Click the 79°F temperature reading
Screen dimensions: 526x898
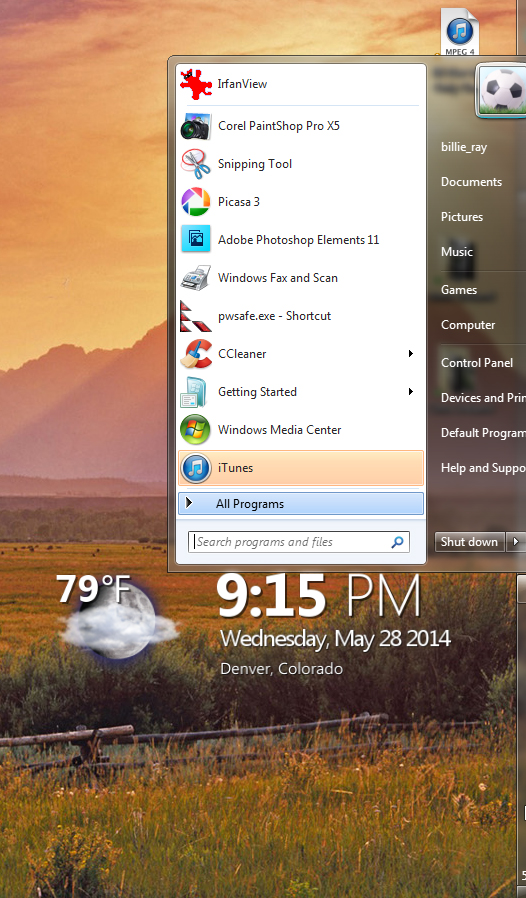click(x=94, y=588)
